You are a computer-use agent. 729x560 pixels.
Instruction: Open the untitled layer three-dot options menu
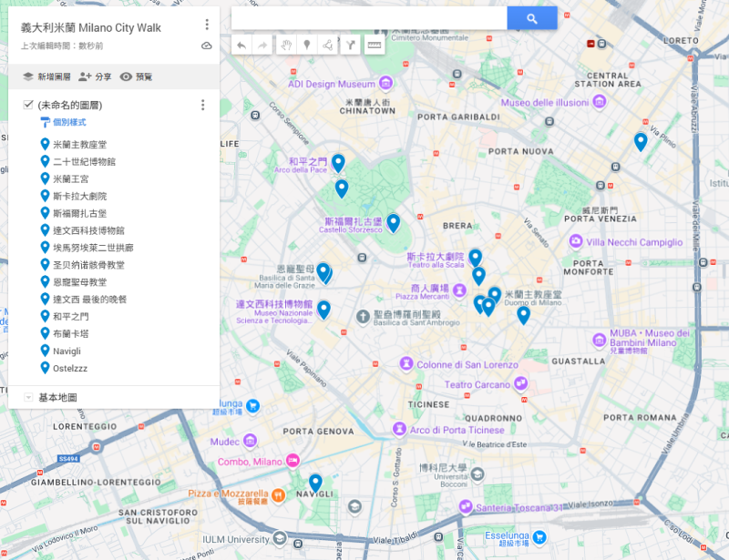[203, 106]
